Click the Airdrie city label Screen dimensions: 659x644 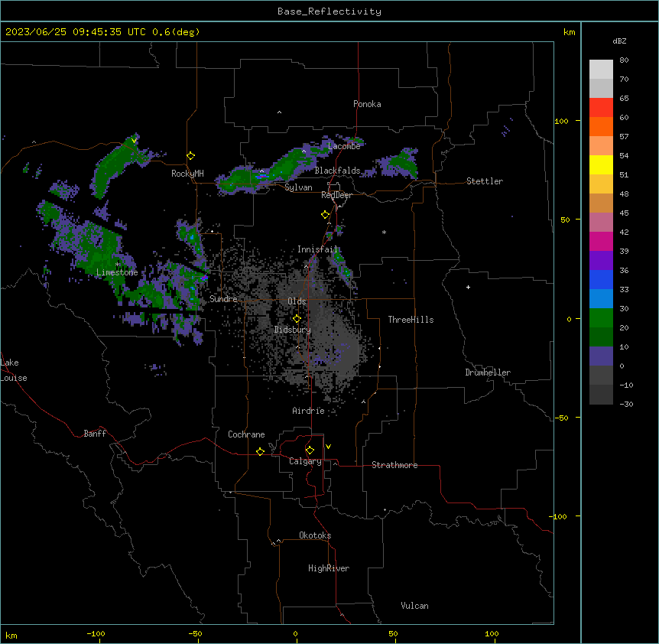(308, 411)
